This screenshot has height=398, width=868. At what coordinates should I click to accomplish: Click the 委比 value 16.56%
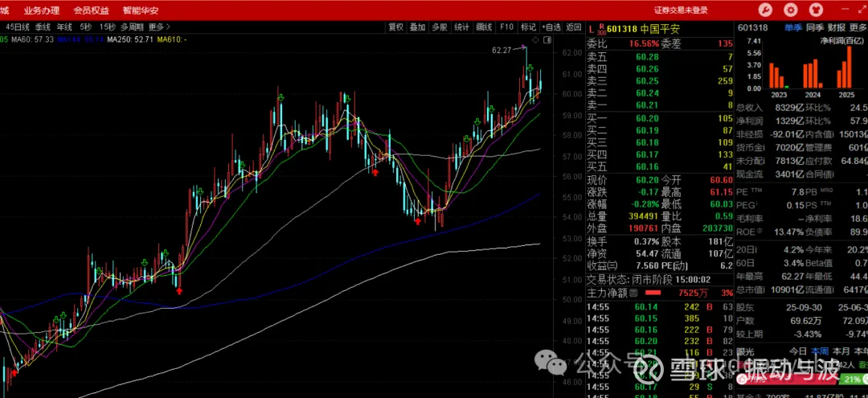pyautogui.click(x=644, y=43)
